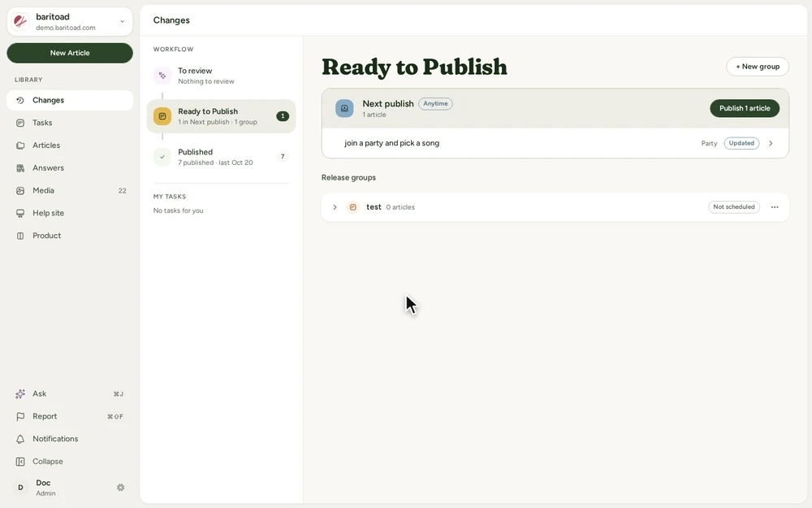Image resolution: width=812 pixels, height=508 pixels.
Task: Click the Ready to Publish yellow icon
Action: click(x=162, y=116)
